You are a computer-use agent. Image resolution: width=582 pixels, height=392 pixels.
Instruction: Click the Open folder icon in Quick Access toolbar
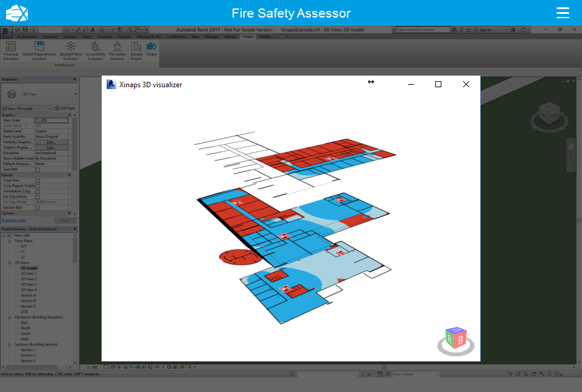[x=18, y=30]
